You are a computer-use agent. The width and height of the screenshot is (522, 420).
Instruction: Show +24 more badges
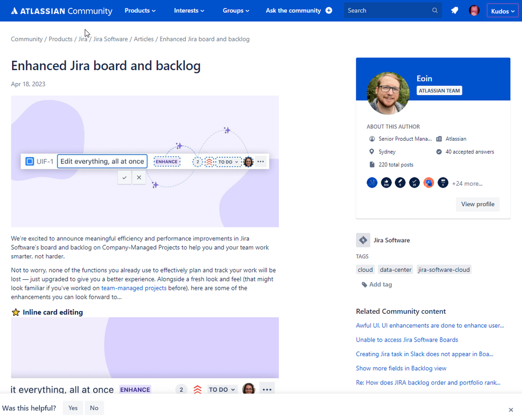click(467, 184)
